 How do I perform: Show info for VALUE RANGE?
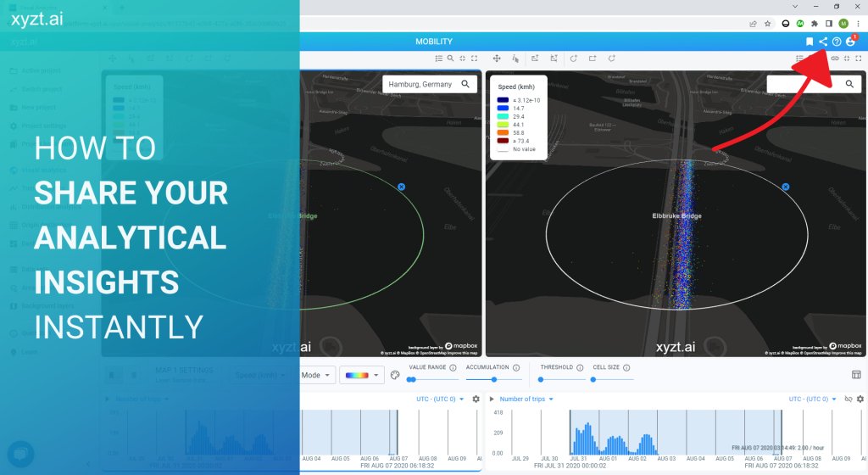point(453,367)
